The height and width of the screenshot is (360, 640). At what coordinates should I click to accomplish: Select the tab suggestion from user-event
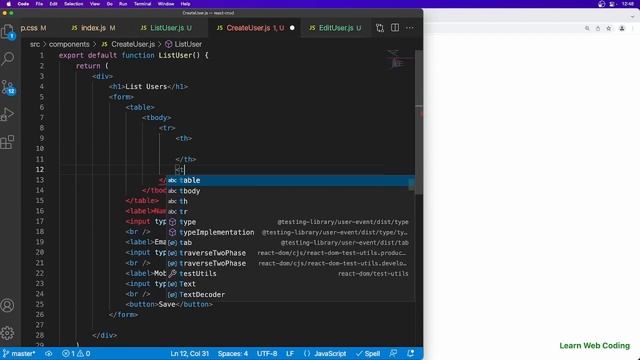coord(290,242)
